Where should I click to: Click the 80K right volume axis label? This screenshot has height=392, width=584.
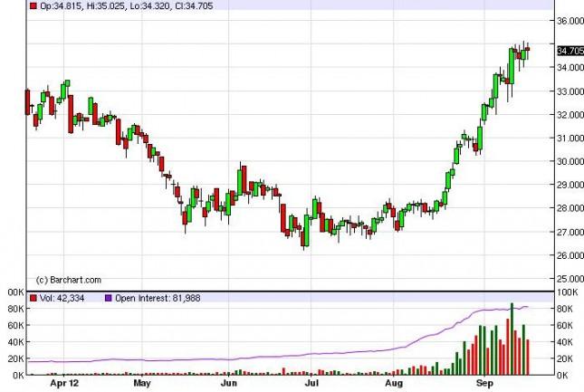565,309
